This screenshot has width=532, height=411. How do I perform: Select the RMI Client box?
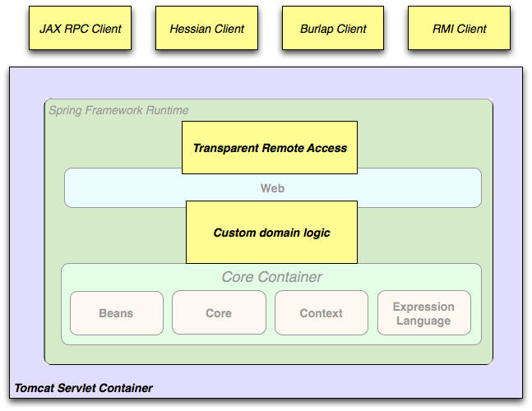(459, 28)
